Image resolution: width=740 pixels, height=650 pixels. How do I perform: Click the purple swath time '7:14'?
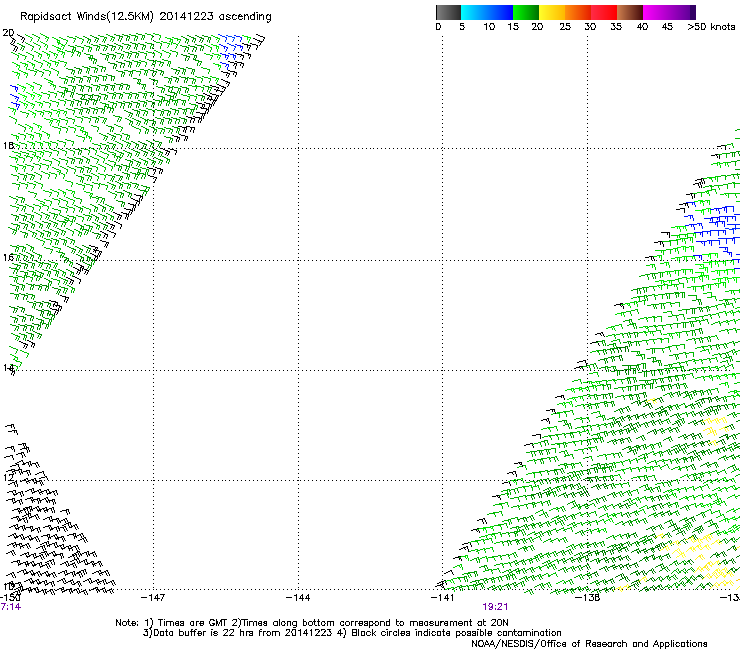pyautogui.click(x=10, y=607)
